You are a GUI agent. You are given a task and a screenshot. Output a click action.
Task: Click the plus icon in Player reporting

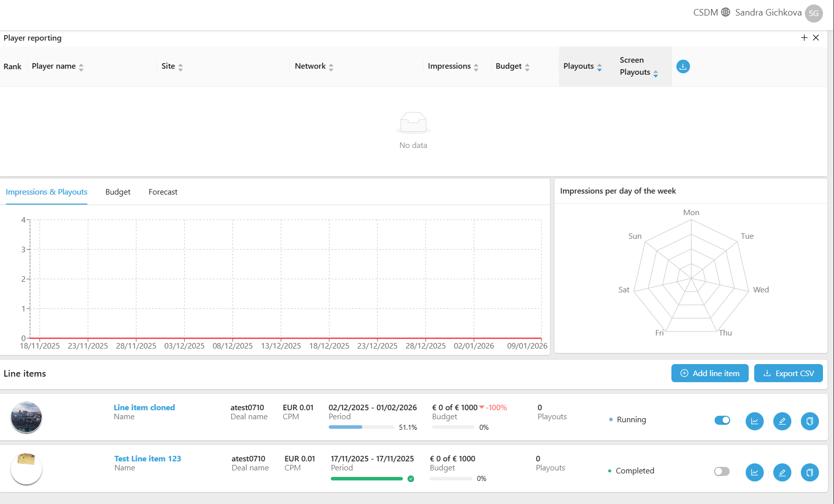pos(804,38)
